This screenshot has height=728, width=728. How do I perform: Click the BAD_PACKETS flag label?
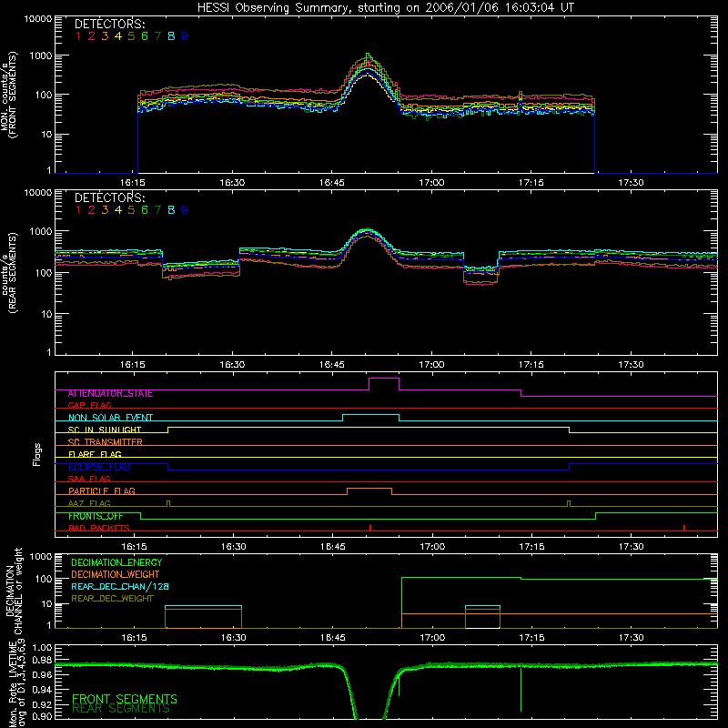tap(99, 528)
